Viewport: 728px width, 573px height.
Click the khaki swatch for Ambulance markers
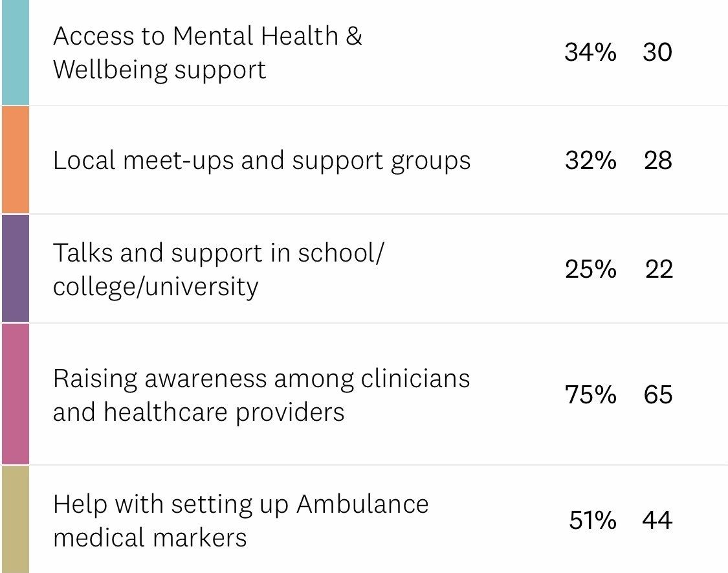[x=14, y=520]
